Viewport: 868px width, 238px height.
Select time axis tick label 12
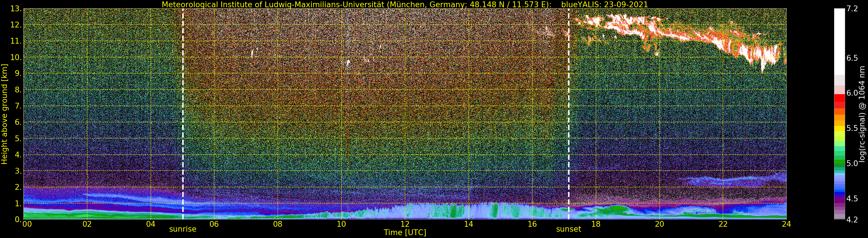click(405, 224)
